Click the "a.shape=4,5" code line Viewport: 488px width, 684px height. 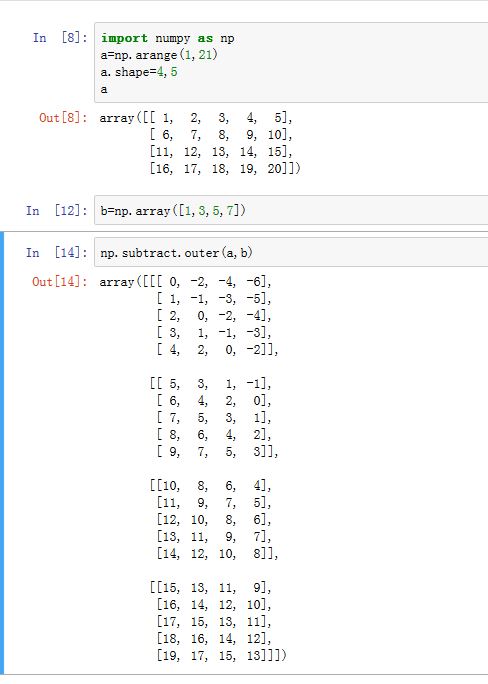coord(139,72)
